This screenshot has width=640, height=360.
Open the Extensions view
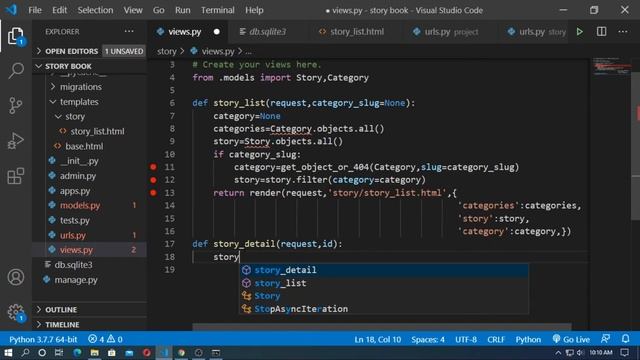[16, 176]
